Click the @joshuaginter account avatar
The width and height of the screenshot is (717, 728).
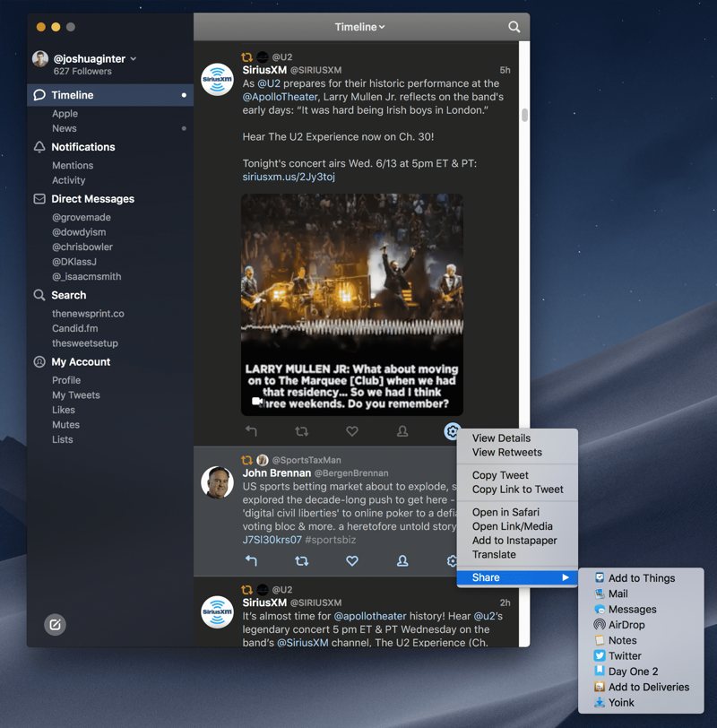click(x=40, y=59)
